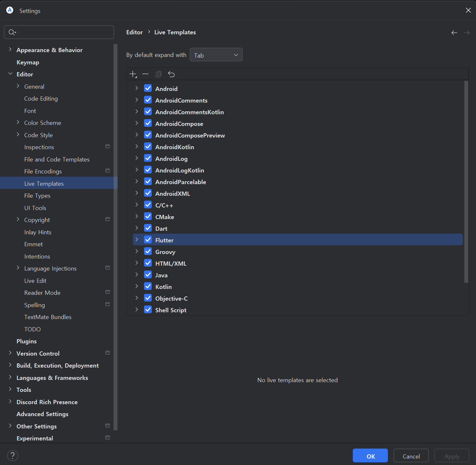The width and height of the screenshot is (476, 465).
Task: Expand Color Scheme settings node
Action: (18, 122)
